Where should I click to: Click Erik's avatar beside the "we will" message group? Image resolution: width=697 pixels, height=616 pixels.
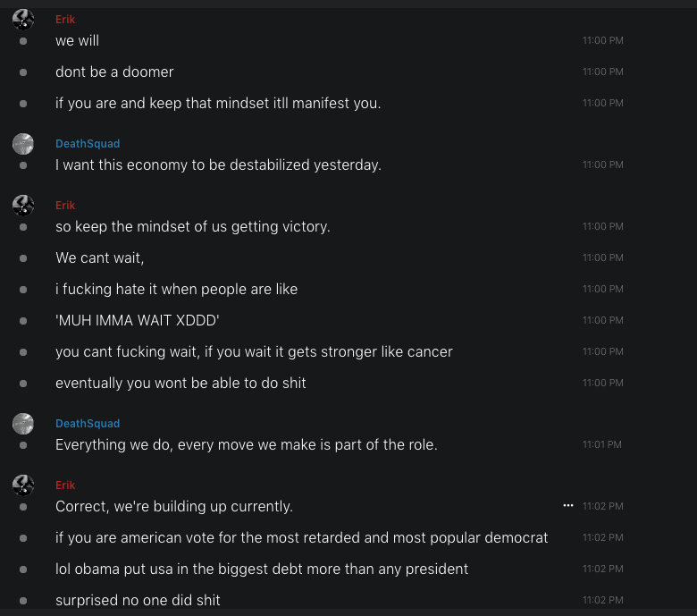coord(23,20)
